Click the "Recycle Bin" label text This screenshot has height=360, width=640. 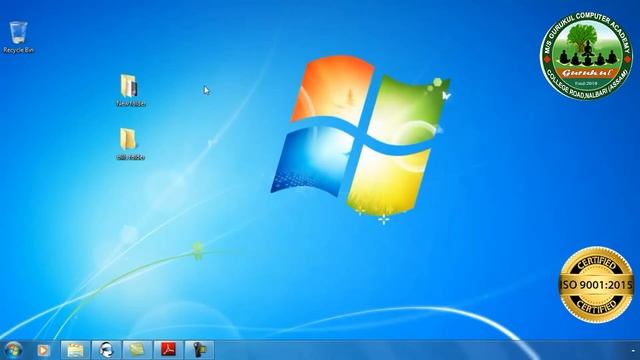pos(18,50)
